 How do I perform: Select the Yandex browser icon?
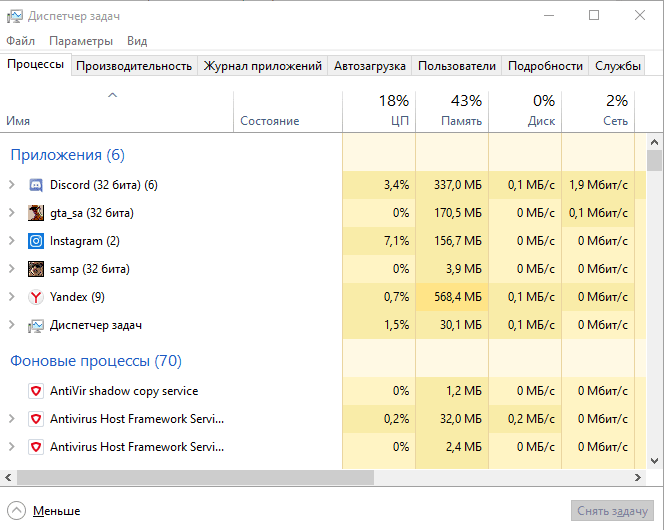click(x=36, y=297)
